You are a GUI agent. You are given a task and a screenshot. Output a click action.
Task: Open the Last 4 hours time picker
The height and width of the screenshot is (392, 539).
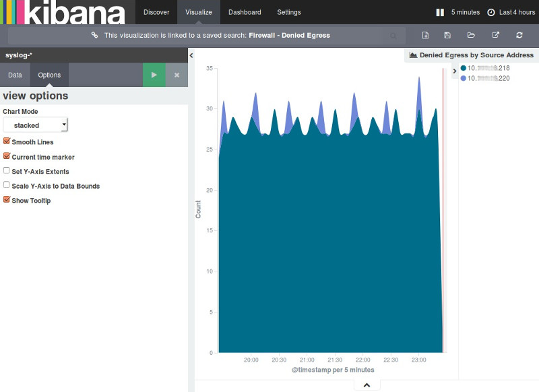tap(511, 12)
